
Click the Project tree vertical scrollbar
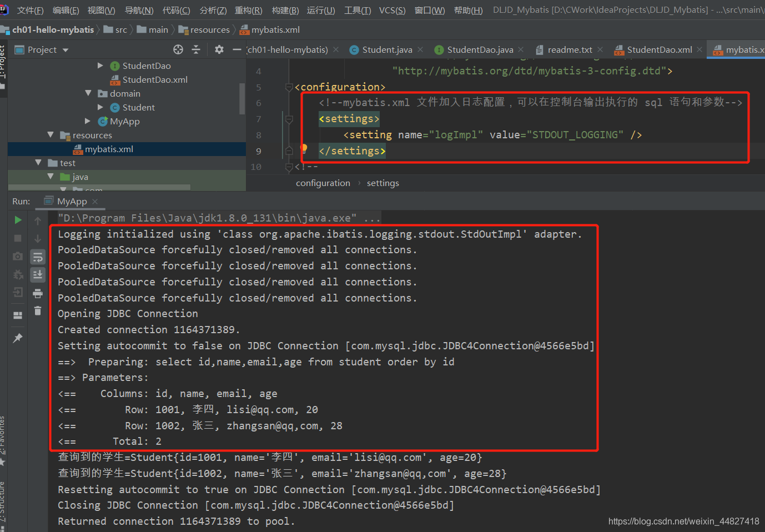[x=242, y=99]
